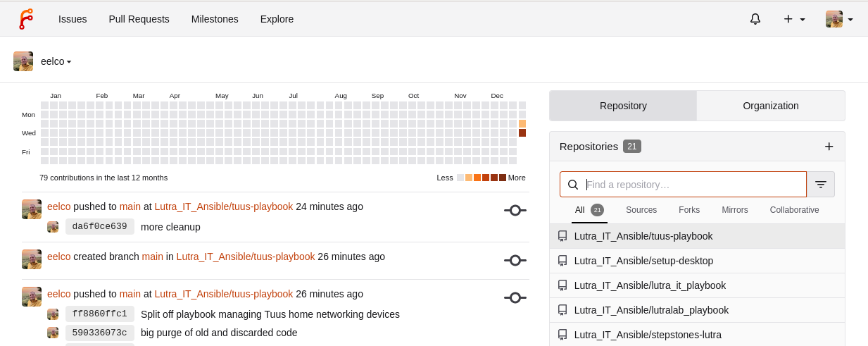Expand the create new plus dropdown
868x346 pixels.
click(794, 19)
